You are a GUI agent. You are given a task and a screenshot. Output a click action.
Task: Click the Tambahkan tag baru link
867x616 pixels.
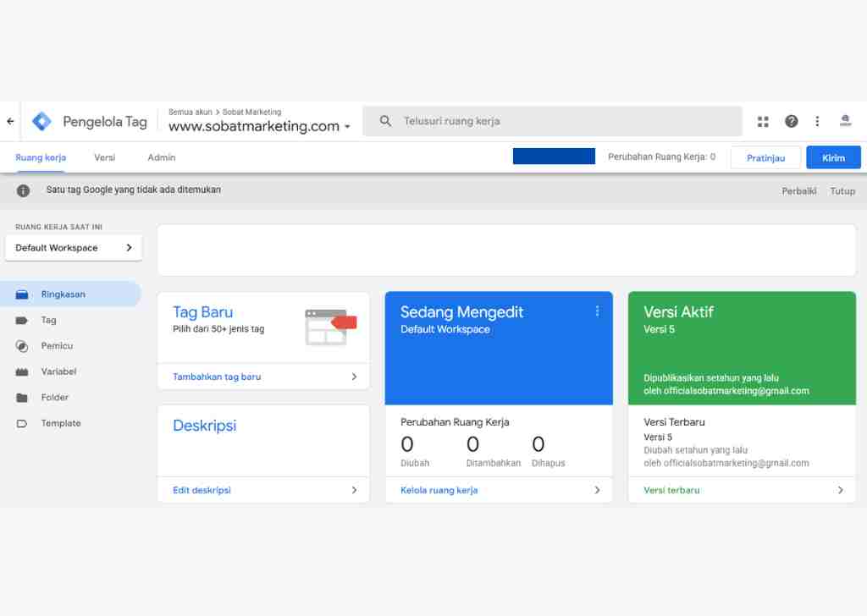(x=217, y=377)
